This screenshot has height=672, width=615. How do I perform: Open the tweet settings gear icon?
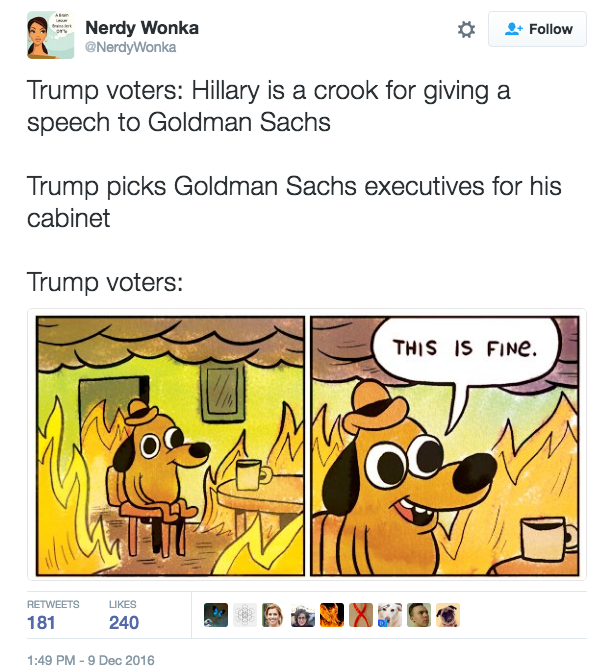(466, 30)
